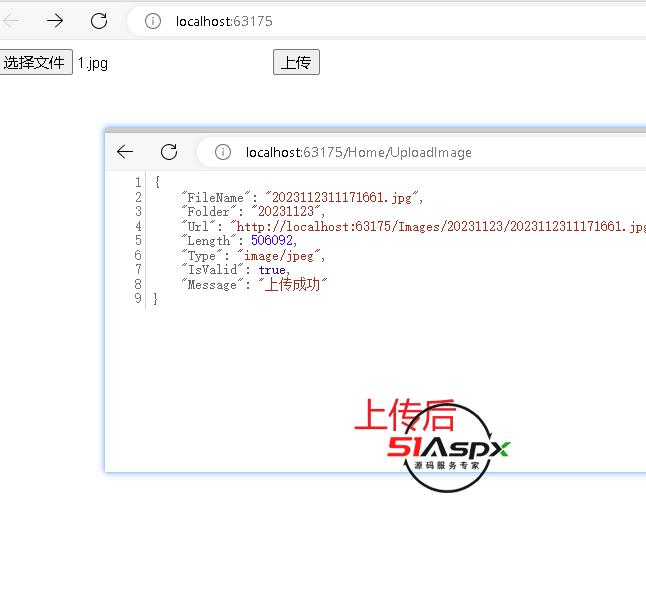Click the "Folder" key in JSON
The height and width of the screenshot is (595, 646).
208,212
